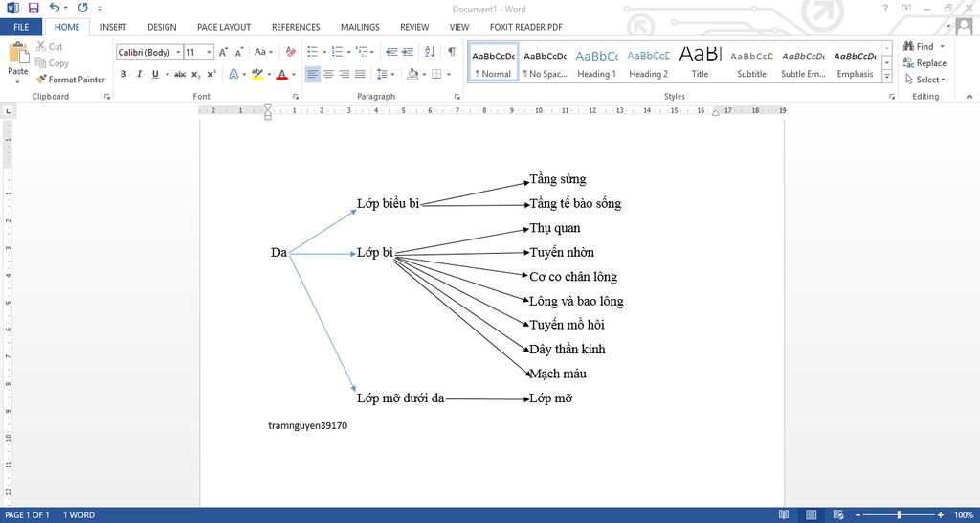Screen dimensions: 980x523
Task: Switch to Read Mode in the status bar
Action: (784, 515)
